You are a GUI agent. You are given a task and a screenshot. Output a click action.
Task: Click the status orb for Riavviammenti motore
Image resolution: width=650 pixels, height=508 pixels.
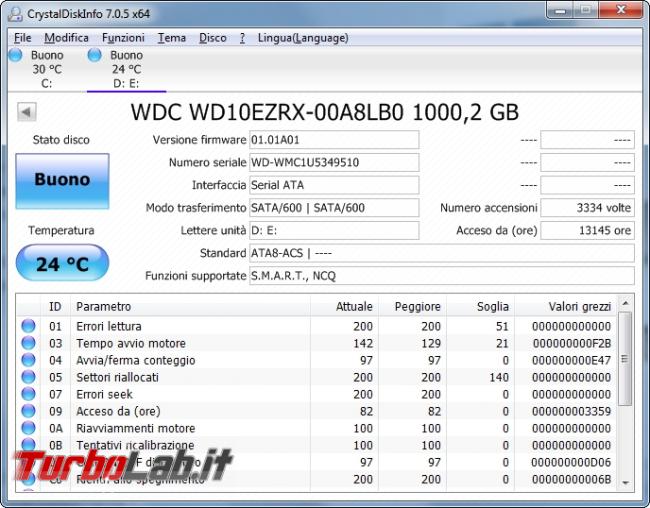[28, 428]
